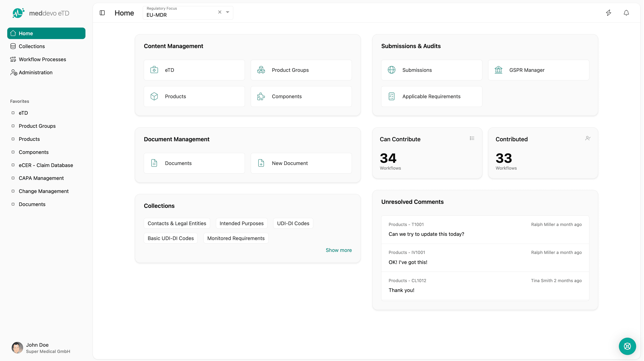The image size is (644, 361).
Task: Create a New Document
Action: (x=301, y=163)
